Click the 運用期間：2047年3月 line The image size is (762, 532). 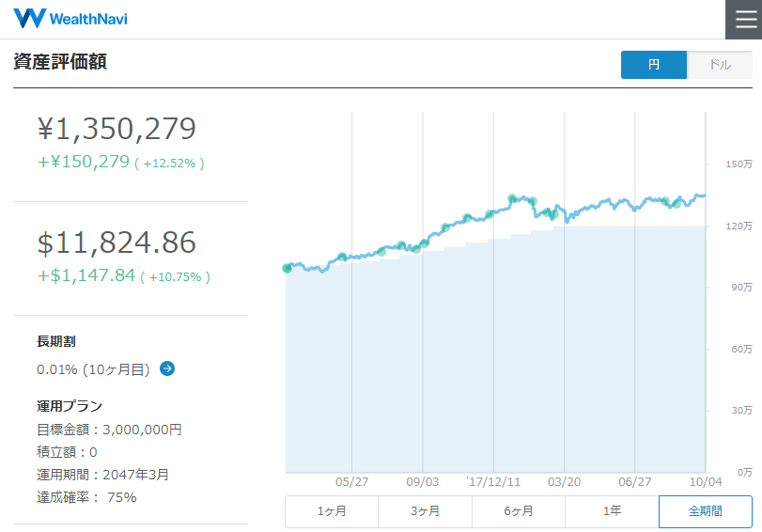click(x=103, y=475)
